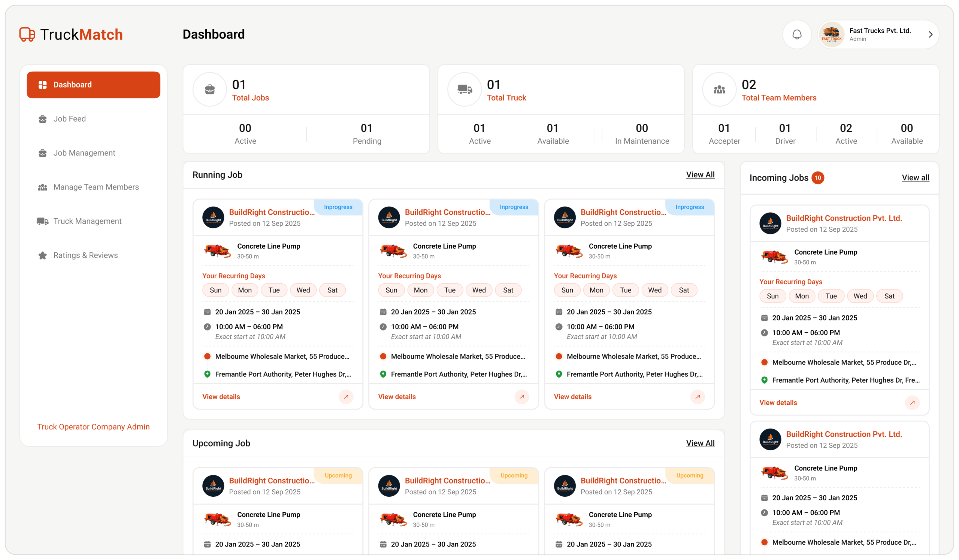This screenshot has height=560, width=959.
Task: Select Sat chip on third running job
Action: (684, 290)
